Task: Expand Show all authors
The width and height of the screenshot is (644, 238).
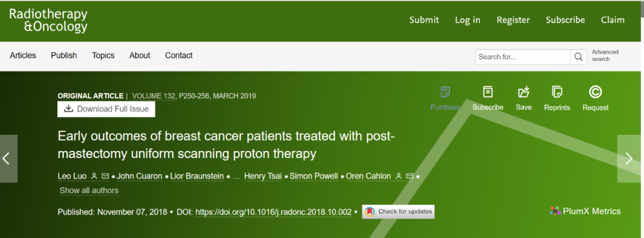Action: (x=89, y=190)
